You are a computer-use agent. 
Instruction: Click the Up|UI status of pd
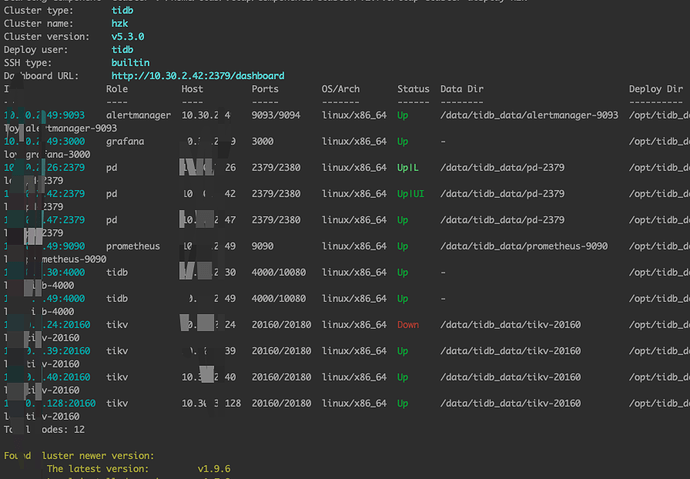(x=411, y=194)
